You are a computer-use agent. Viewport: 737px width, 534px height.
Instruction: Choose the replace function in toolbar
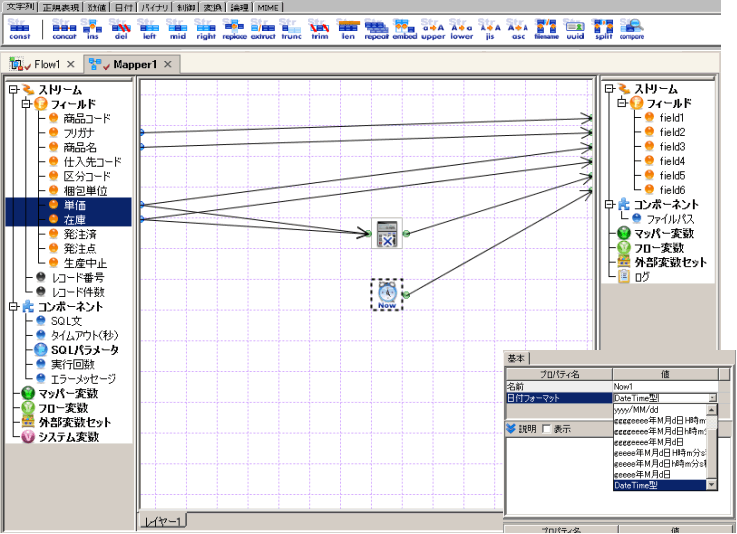coord(234,28)
